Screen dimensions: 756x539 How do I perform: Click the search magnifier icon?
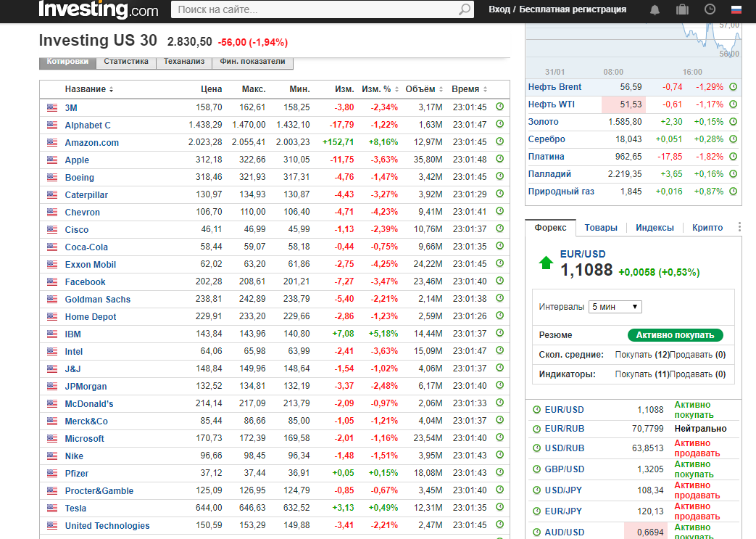tap(465, 9)
